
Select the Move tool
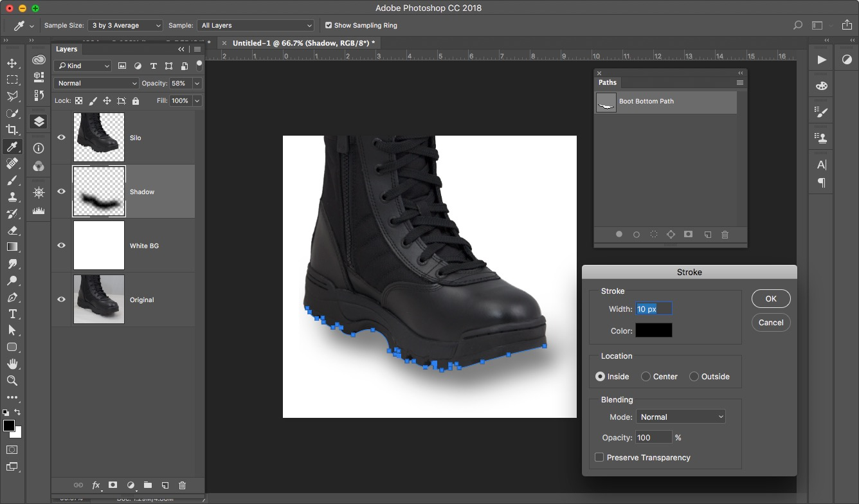click(x=12, y=63)
